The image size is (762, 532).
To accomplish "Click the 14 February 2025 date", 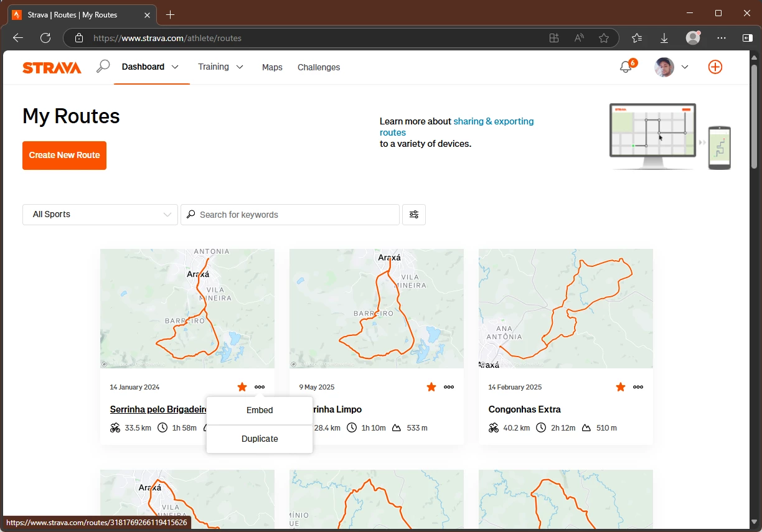I will pos(515,387).
